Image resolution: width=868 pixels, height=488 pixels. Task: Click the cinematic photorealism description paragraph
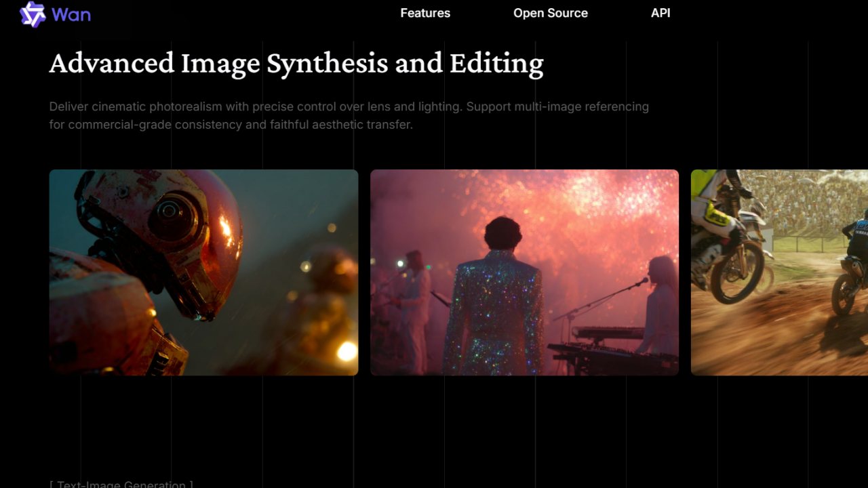pos(349,116)
